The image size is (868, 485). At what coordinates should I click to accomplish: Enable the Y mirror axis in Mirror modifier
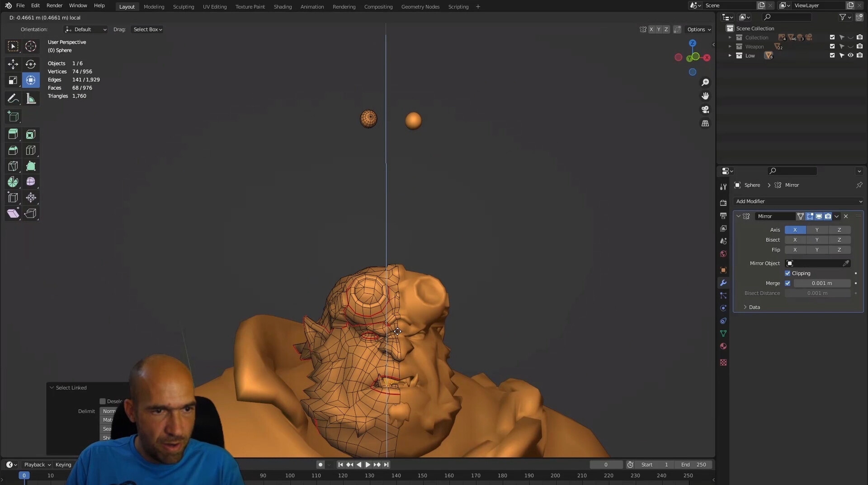[x=817, y=230]
